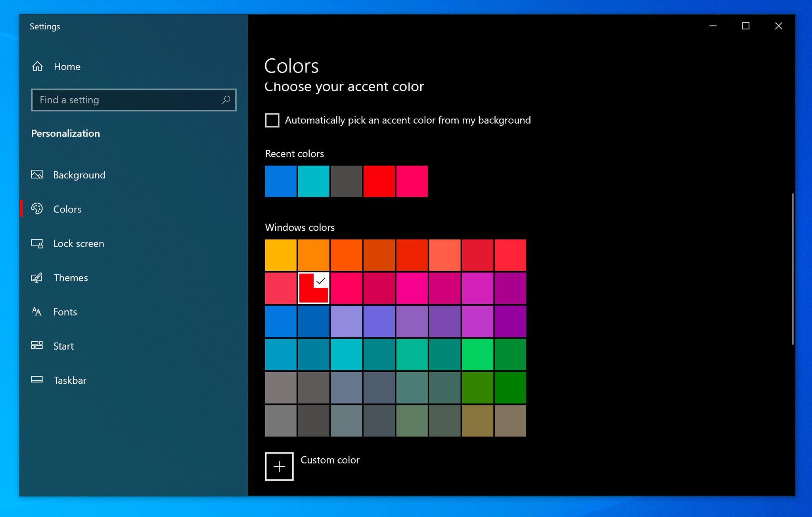
Task: Click the Colors personalization icon
Action: [x=38, y=209]
